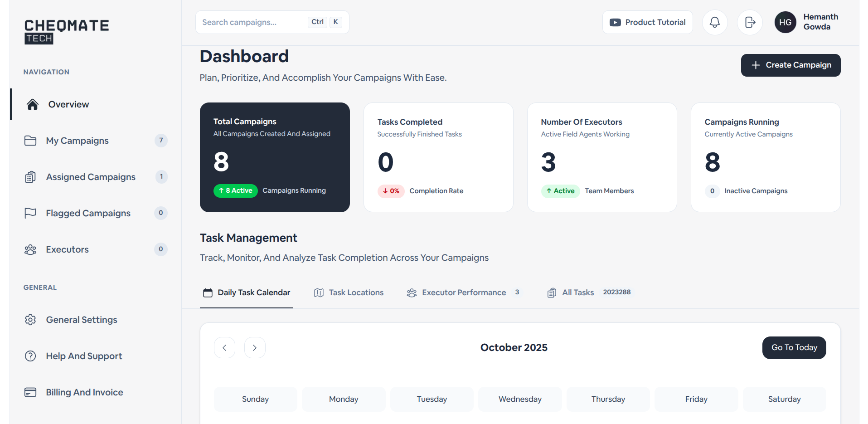
Task: Select the Task Locations map icon
Action: pos(319,292)
